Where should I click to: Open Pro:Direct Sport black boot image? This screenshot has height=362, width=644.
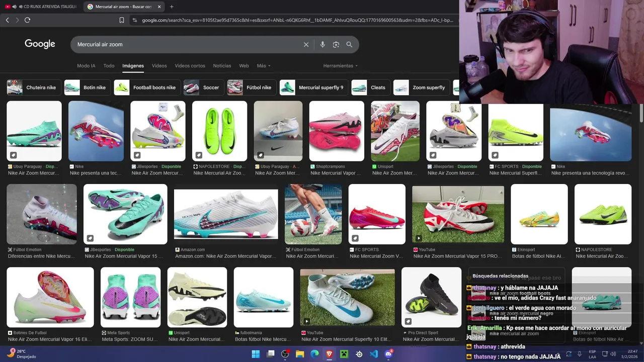tap(431, 297)
